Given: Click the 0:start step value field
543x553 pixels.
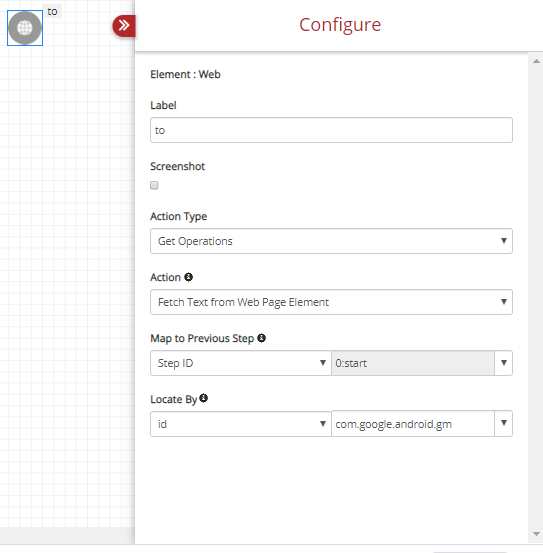Looking at the screenshot, I should click(x=413, y=363).
